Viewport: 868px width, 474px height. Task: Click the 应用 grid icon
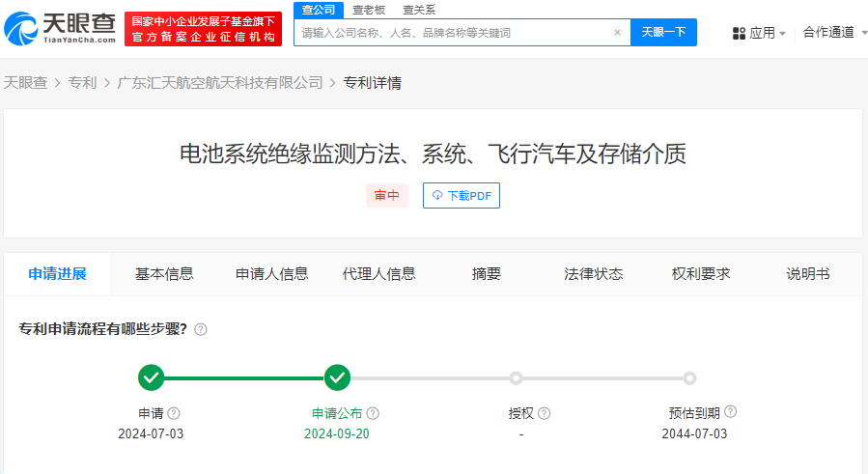739,33
